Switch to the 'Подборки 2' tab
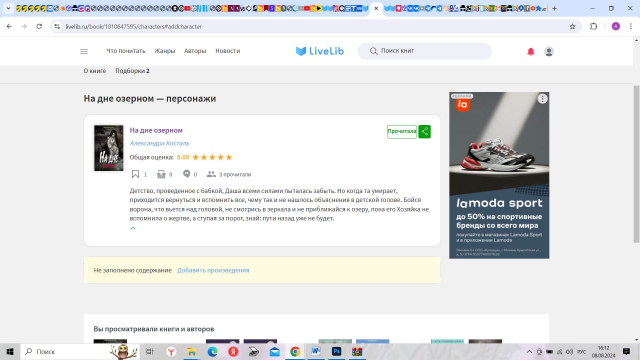 coord(132,71)
